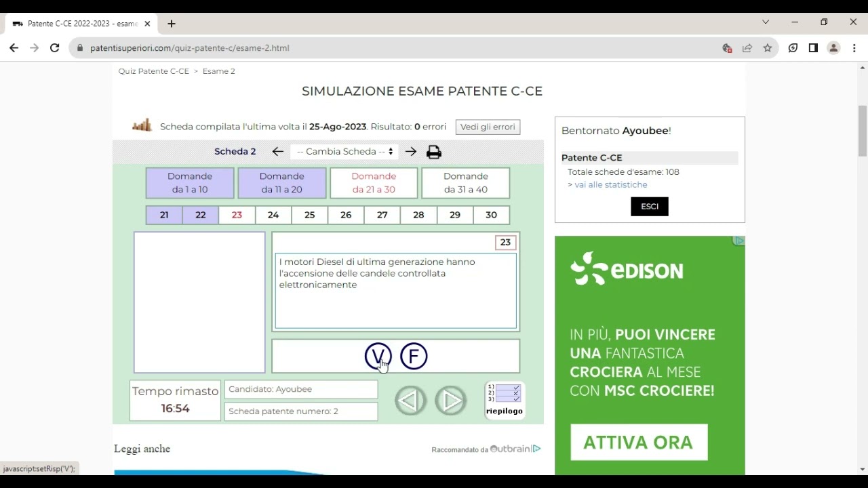Screen dimensions: 868x488
Task: Click the question 23 text box
Action: (396, 291)
